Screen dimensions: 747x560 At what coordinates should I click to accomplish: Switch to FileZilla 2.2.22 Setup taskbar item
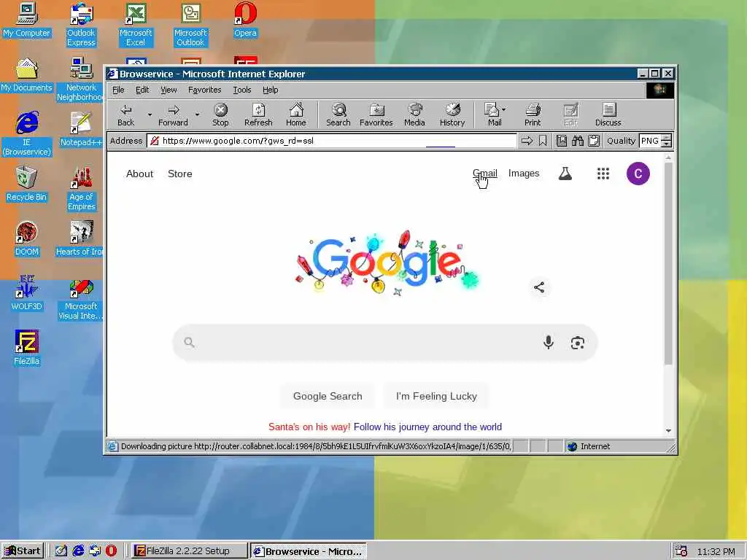[190, 551]
